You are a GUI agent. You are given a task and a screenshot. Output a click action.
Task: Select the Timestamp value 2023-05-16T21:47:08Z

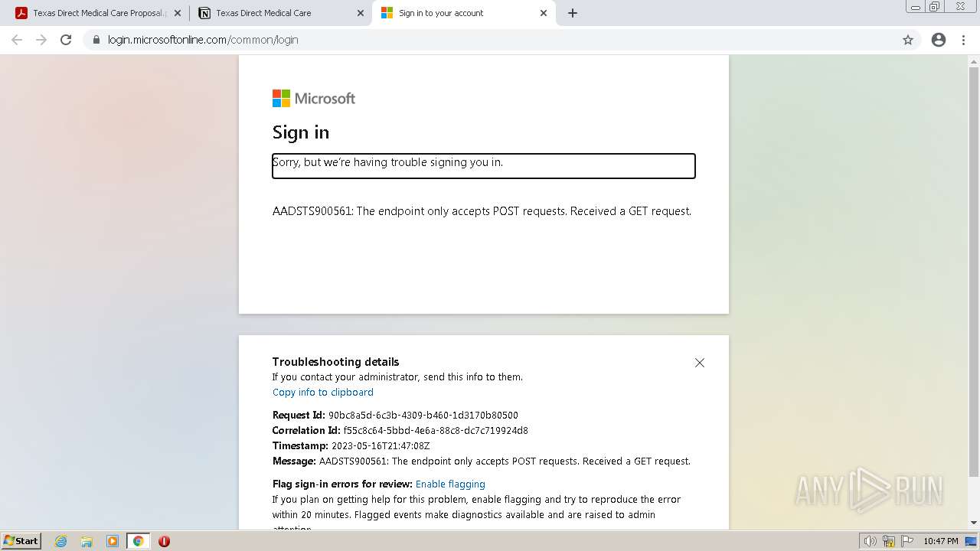[381, 445]
